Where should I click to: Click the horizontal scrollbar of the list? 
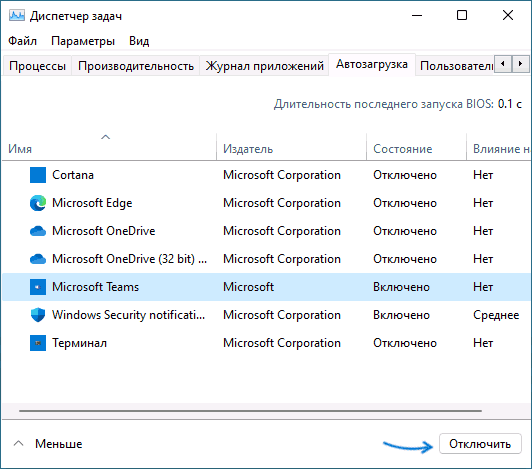pos(250,411)
